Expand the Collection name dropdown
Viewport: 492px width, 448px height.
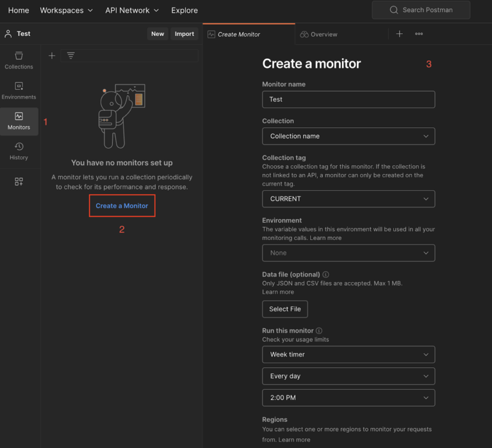point(348,136)
